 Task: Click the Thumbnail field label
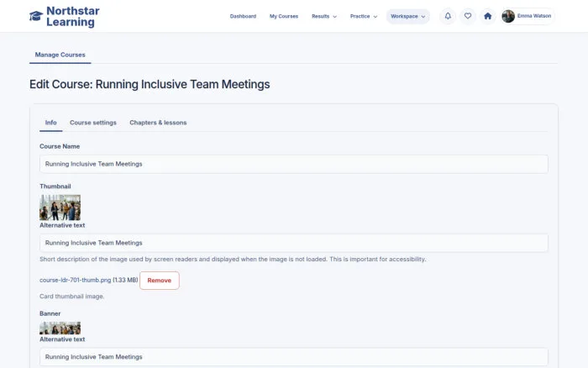point(55,187)
